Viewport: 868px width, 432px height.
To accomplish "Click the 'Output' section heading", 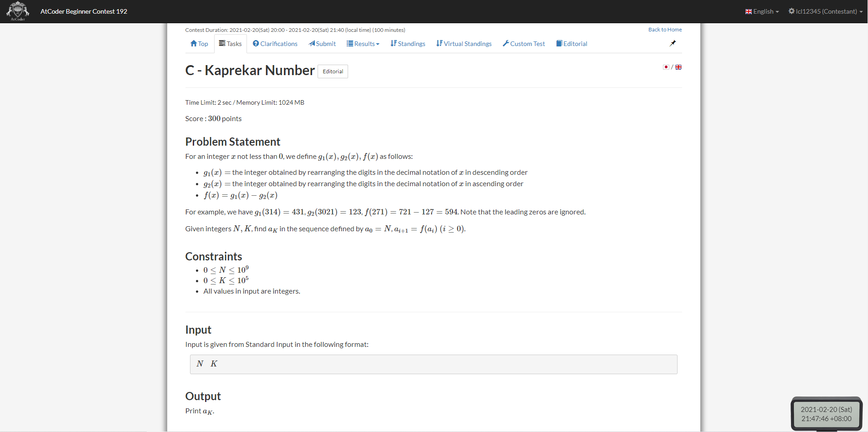I will click(x=203, y=396).
